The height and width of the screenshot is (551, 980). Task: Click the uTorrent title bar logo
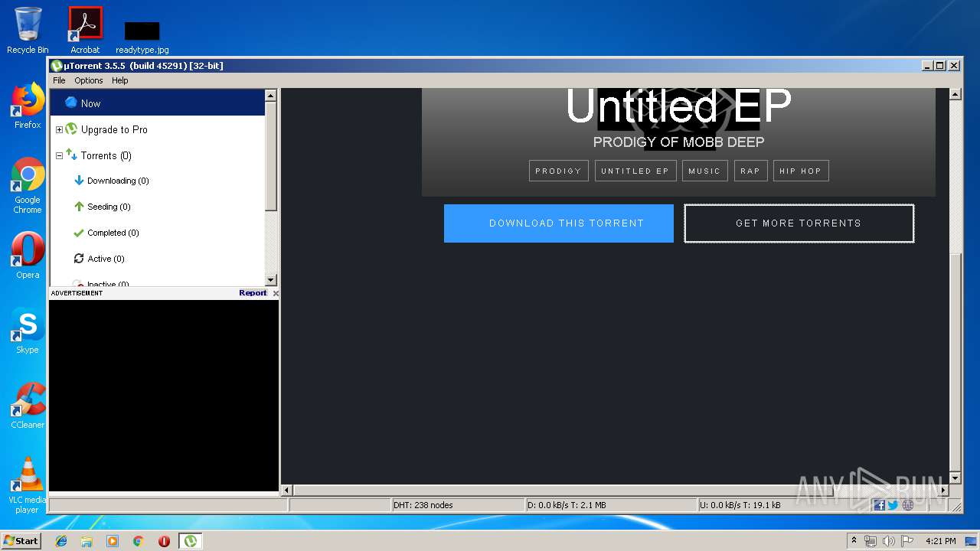57,66
